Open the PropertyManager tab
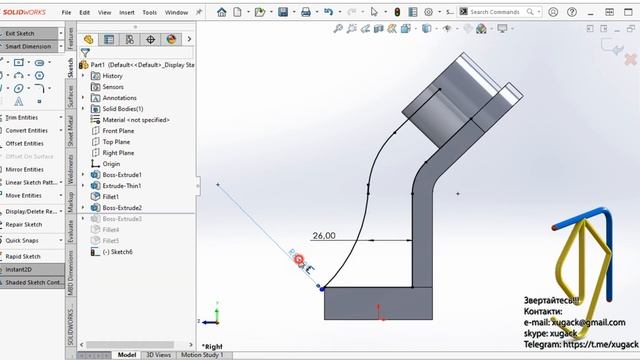 (x=109, y=39)
